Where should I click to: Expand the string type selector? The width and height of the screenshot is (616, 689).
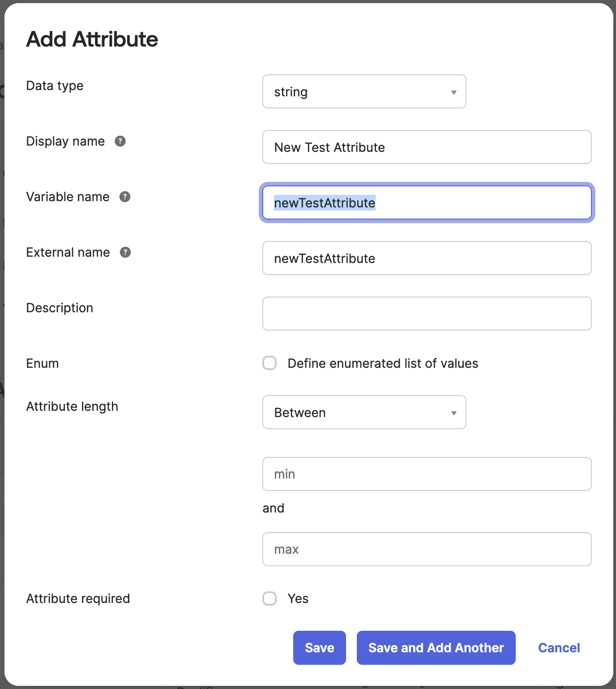tap(453, 91)
